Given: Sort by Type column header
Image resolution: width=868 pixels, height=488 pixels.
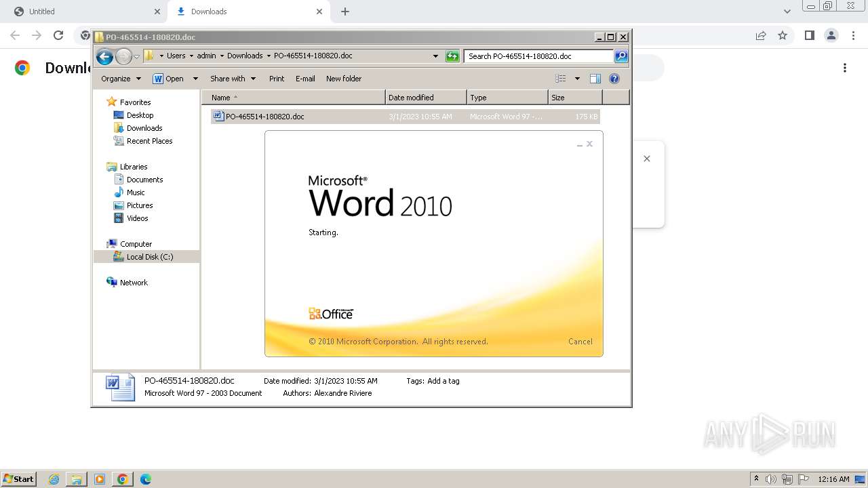Looking at the screenshot, I should click(x=507, y=98).
